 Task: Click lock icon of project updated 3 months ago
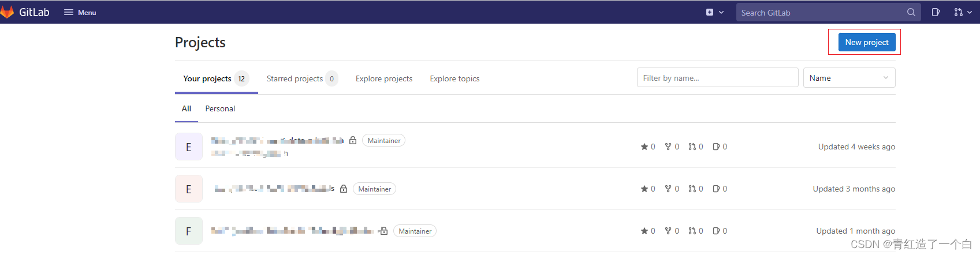click(x=344, y=189)
